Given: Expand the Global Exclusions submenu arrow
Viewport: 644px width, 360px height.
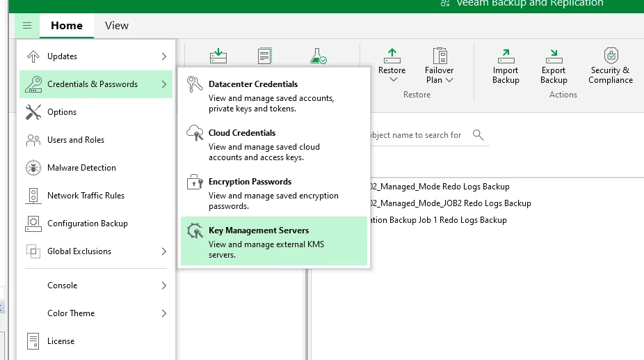Looking at the screenshot, I should tap(164, 251).
